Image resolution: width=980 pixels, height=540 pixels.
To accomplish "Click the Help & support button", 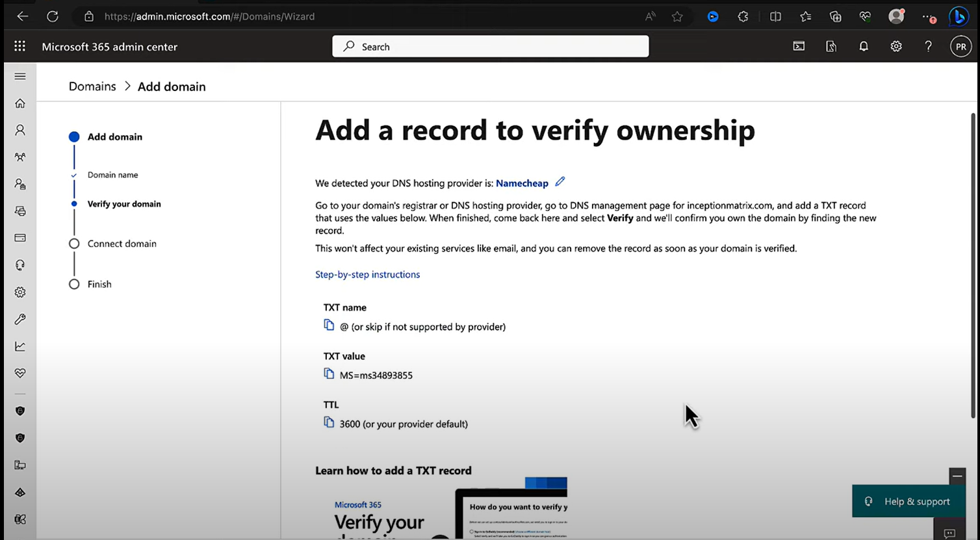I will coord(909,502).
